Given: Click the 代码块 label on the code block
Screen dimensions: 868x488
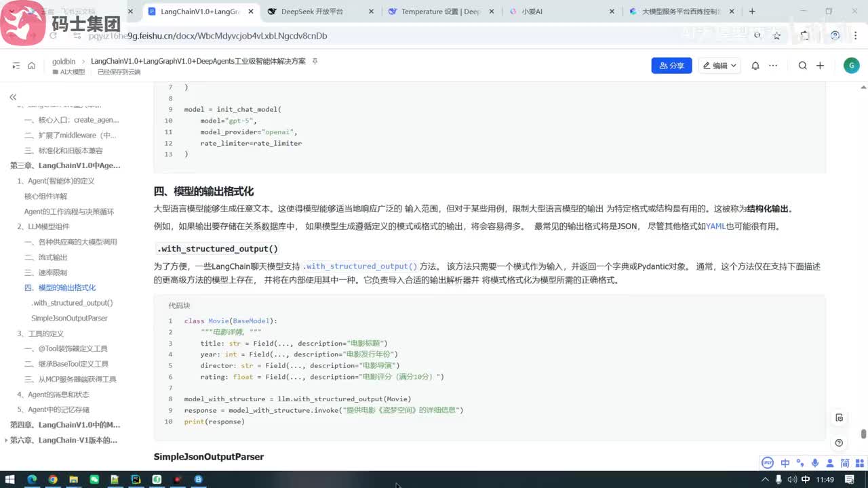Looking at the screenshot, I should (179, 306).
